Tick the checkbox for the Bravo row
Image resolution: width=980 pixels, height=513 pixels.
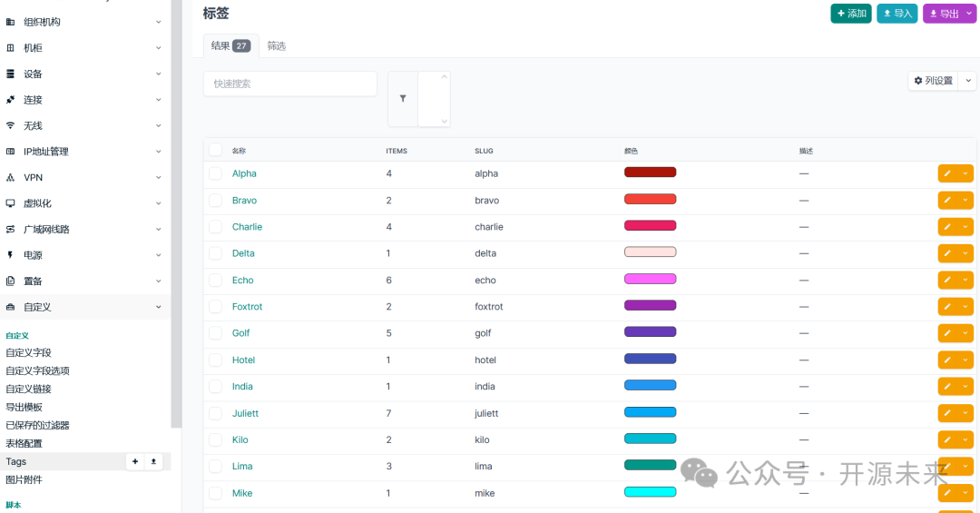pos(216,200)
